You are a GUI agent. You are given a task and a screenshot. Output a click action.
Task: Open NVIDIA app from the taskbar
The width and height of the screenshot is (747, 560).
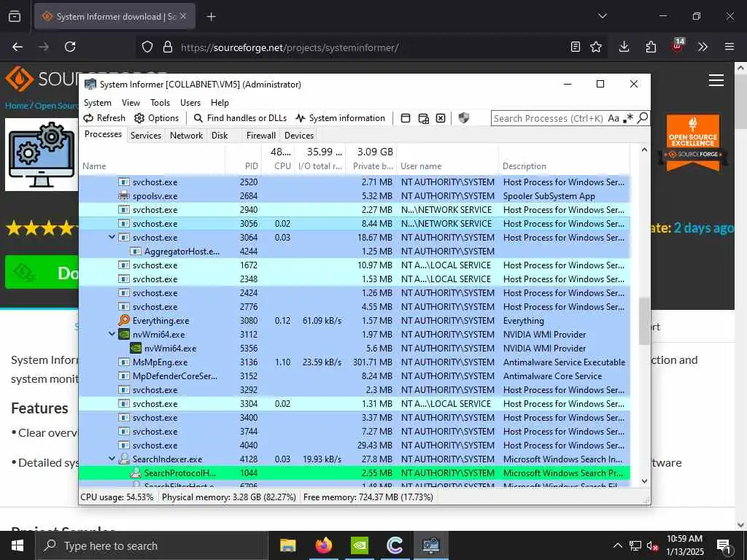coord(359,545)
